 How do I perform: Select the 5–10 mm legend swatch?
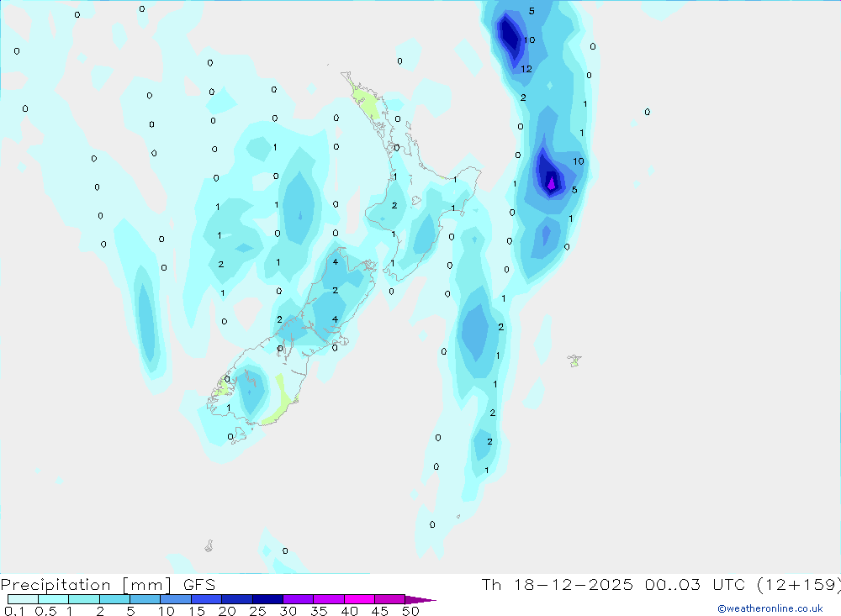tap(145, 599)
